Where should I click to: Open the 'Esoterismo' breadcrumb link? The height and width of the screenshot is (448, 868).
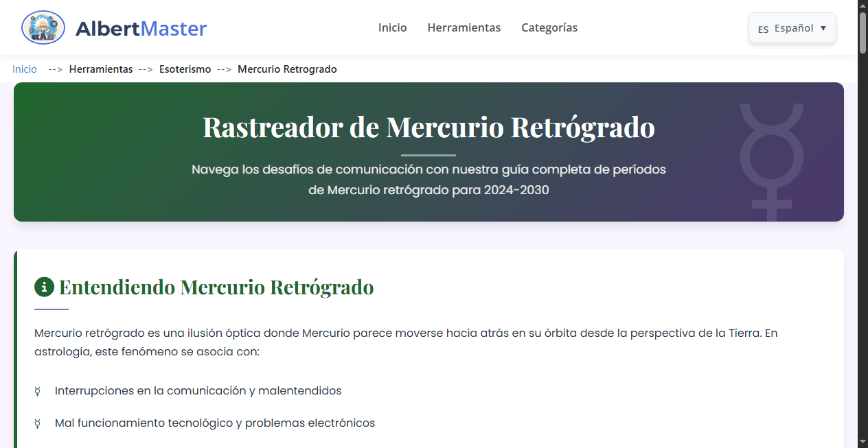point(185,69)
